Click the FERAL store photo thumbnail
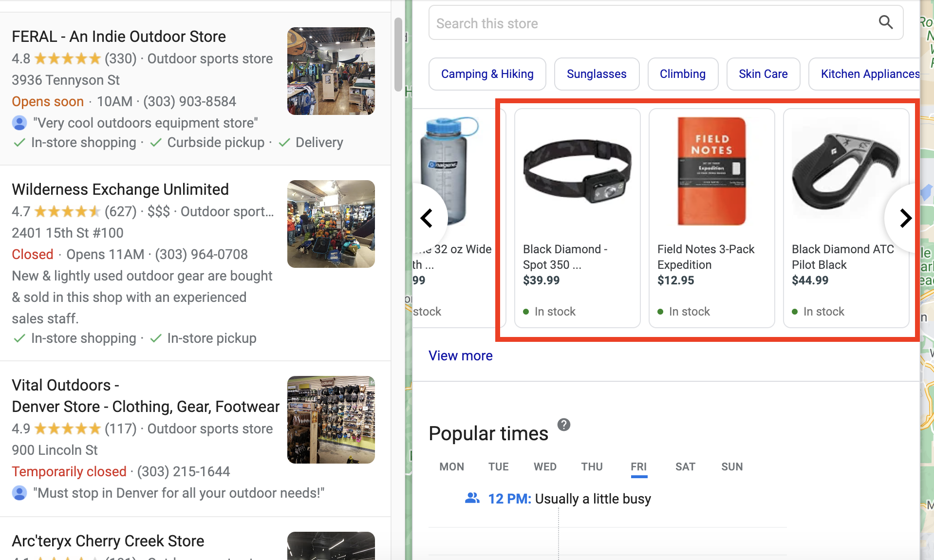Viewport: 934px width, 560px height. click(x=331, y=71)
